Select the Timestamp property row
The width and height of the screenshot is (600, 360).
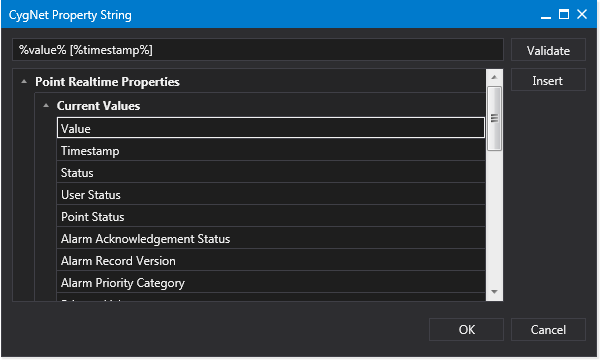271,151
